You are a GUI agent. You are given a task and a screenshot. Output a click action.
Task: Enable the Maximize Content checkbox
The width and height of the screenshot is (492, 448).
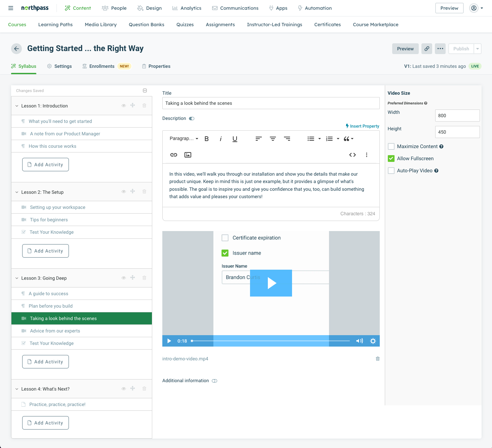coord(391,146)
